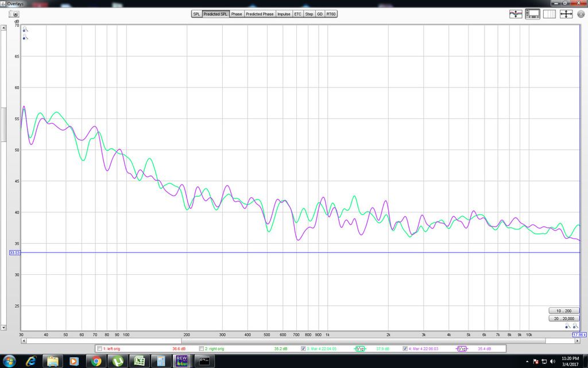This screenshot has height=368, width=588.
Task: Open the Predicted Phase tab
Action: 260,14
